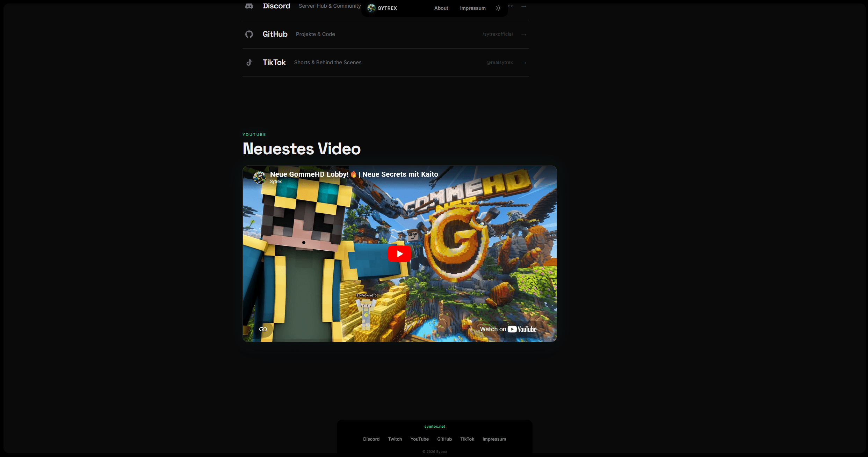Click the © 2026 Sytrex copyright text

435,452
